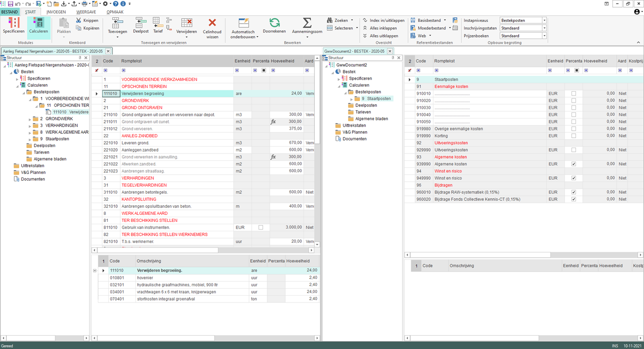Open Uittrekstaten in left tree
Screen dimensions: 644x349
[x=32, y=166]
